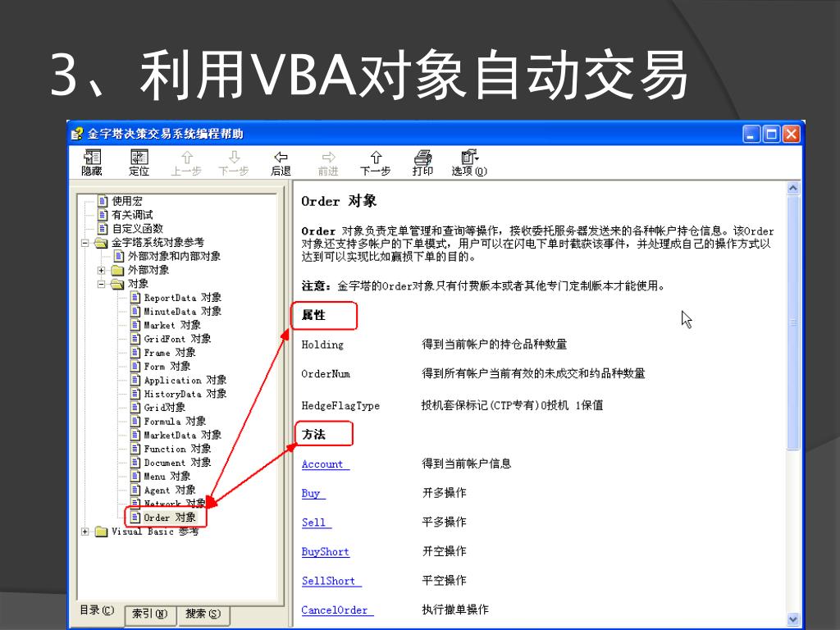
Task: Open the 使用宏 help topic
Action: point(127,201)
